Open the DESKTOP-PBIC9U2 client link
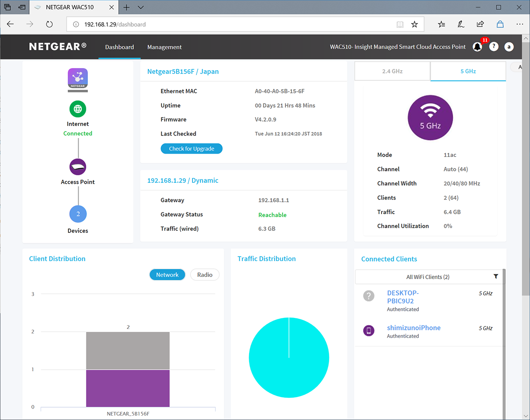530x420 pixels. 402,297
